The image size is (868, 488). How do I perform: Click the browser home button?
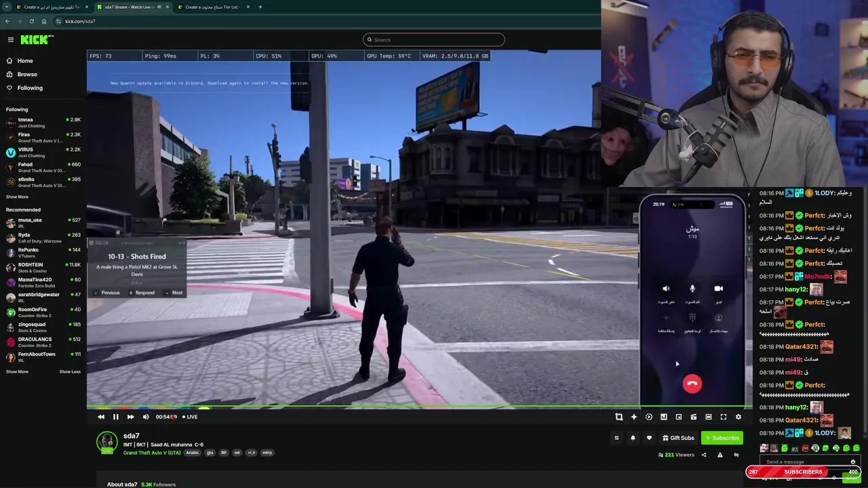click(44, 21)
